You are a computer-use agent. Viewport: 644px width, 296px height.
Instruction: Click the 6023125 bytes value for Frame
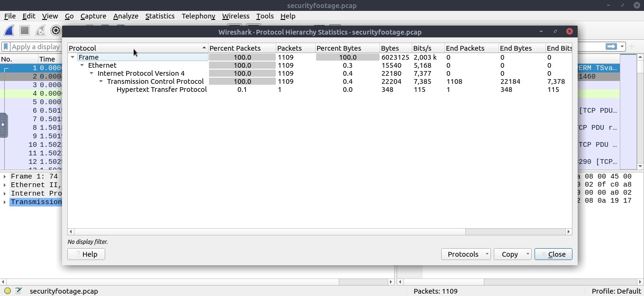click(x=395, y=57)
